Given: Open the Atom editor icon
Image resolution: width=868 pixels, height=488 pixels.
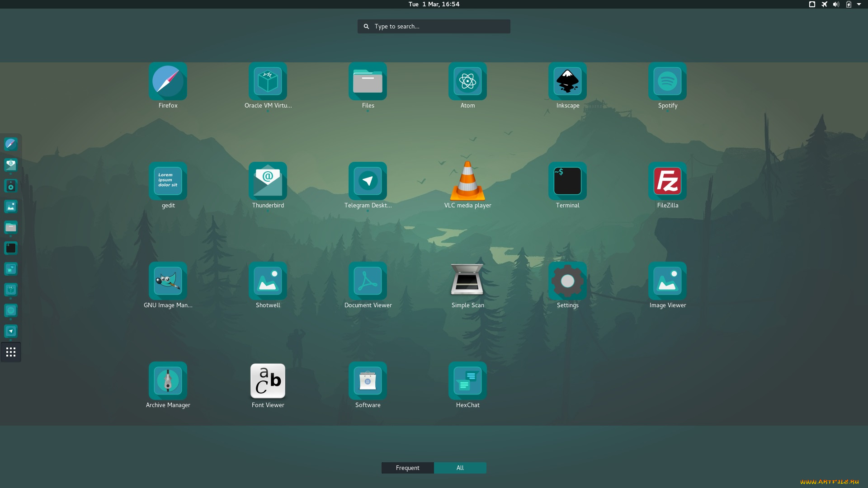Looking at the screenshot, I should (467, 82).
